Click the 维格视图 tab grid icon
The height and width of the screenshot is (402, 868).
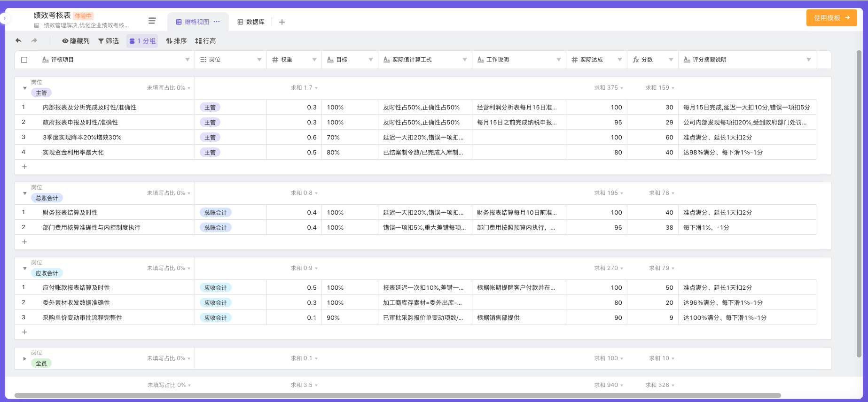[x=179, y=22]
